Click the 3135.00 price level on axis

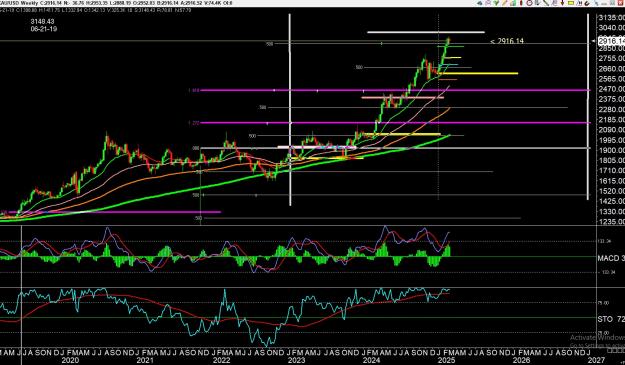611,18
